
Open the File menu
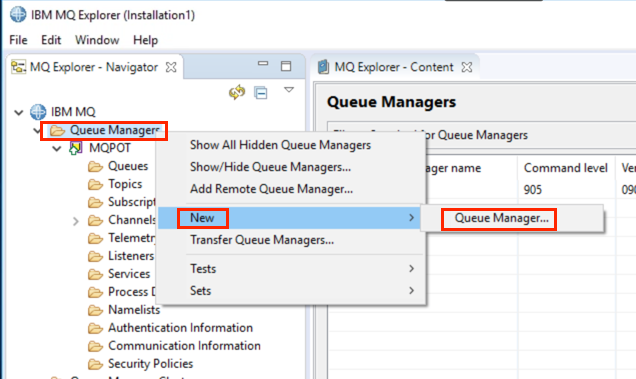click(18, 40)
